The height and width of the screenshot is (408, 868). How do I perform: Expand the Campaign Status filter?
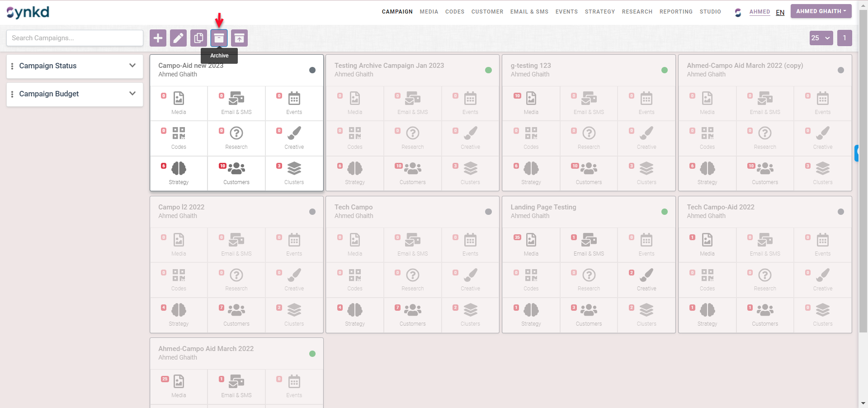click(75, 66)
